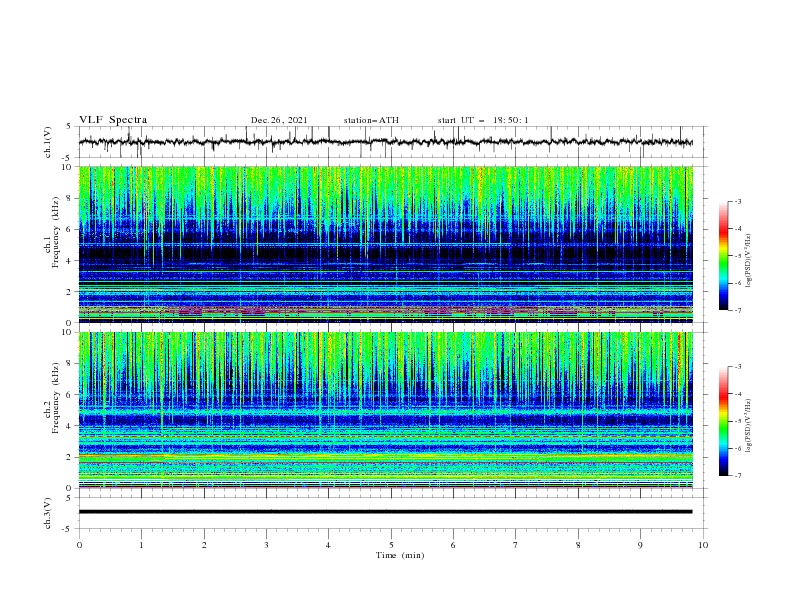Click the "ch.3(V)" axis label

click(47, 513)
